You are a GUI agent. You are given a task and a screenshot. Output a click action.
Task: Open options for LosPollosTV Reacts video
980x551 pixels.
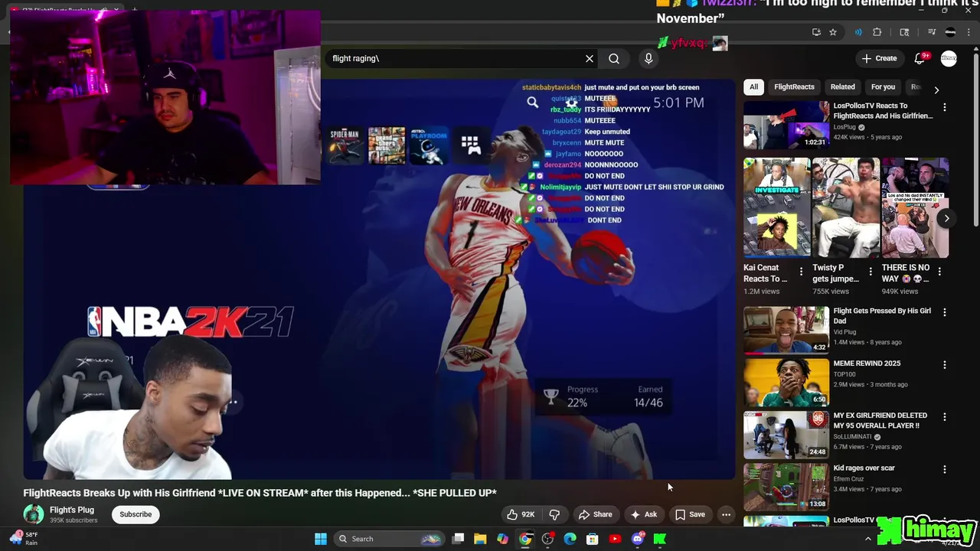[944, 108]
